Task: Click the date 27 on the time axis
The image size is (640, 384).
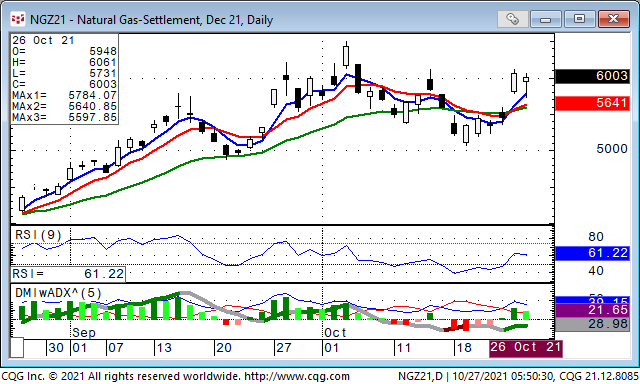Action: pyautogui.click(x=283, y=348)
